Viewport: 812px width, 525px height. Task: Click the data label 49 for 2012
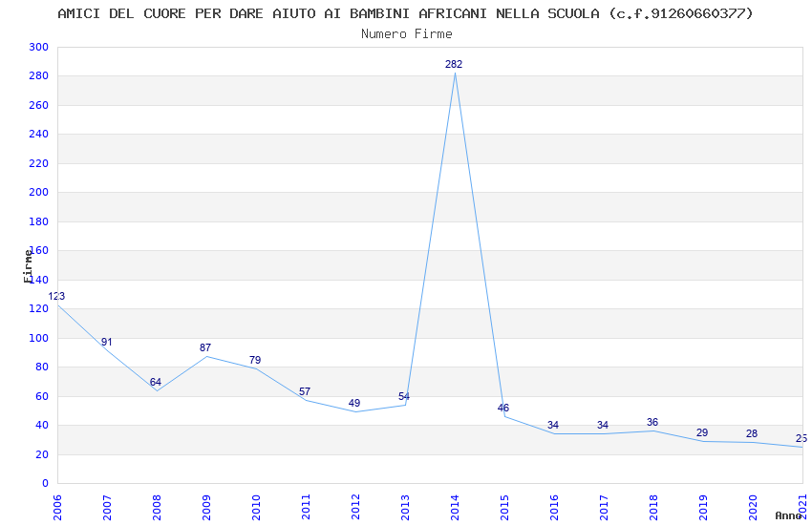(x=354, y=403)
